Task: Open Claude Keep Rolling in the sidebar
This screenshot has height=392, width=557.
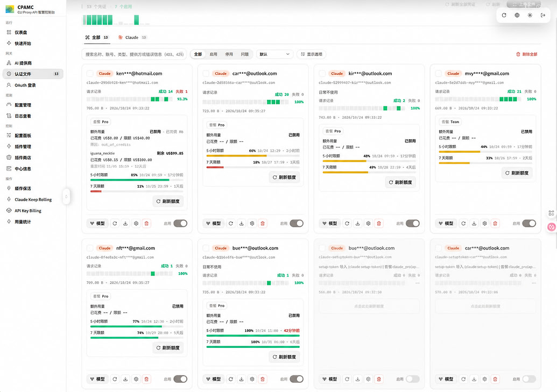Action: (x=33, y=199)
